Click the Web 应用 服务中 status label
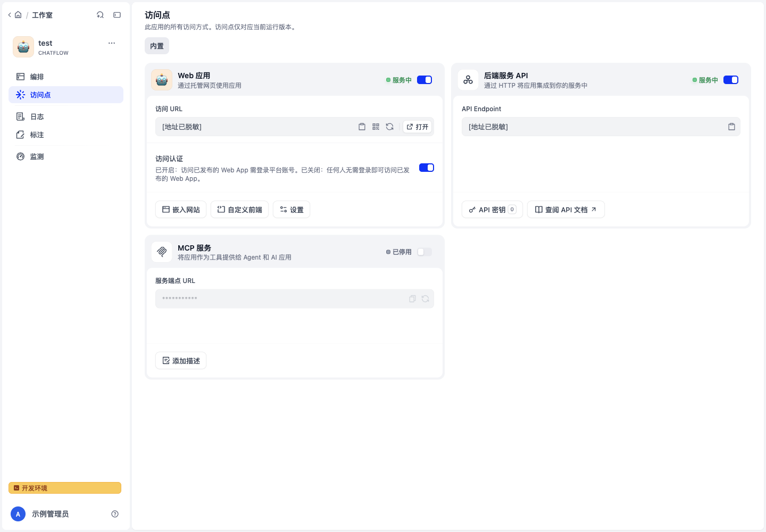The image size is (766, 532). pos(399,80)
